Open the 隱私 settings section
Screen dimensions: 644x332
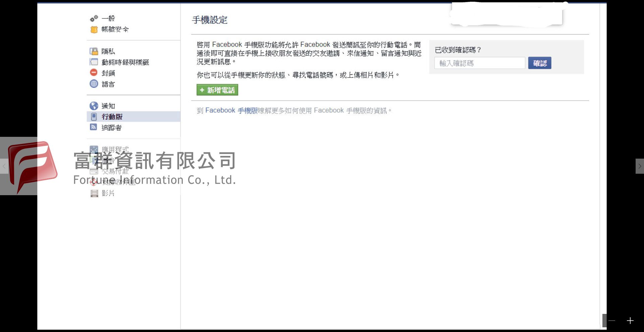(108, 51)
